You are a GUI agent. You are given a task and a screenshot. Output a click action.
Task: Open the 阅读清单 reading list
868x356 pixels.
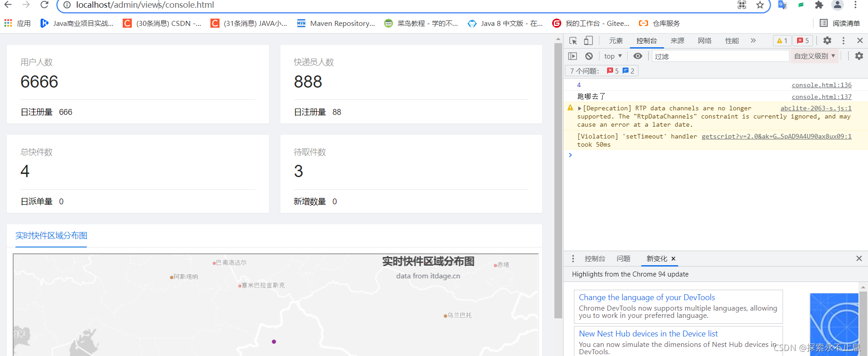tap(840, 23)
